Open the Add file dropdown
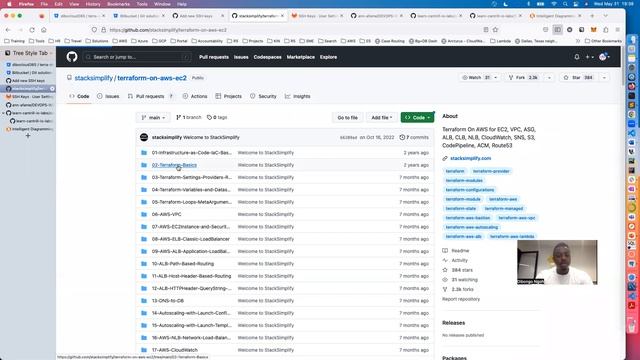640x360 pixels. 382,118
